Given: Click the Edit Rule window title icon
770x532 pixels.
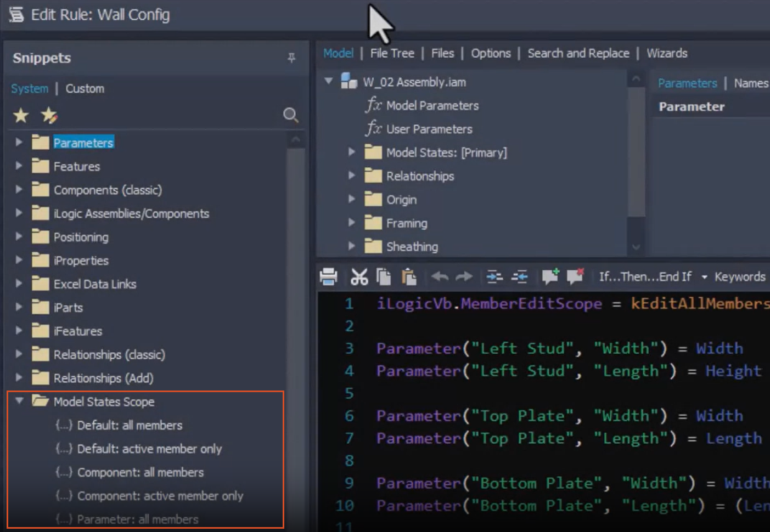Looking at the screenshot, I should pyautogui.click(x=16, y=14).
